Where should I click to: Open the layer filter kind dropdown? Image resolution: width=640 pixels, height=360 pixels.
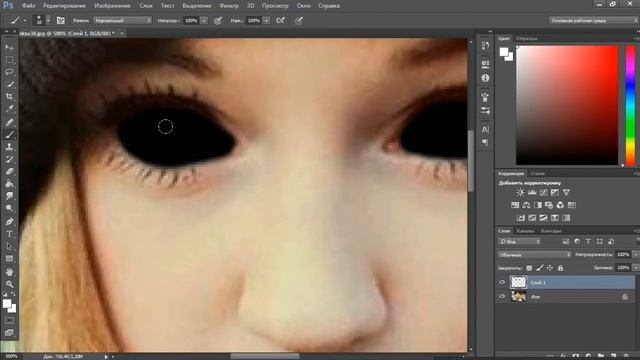[x=519, y=242]
